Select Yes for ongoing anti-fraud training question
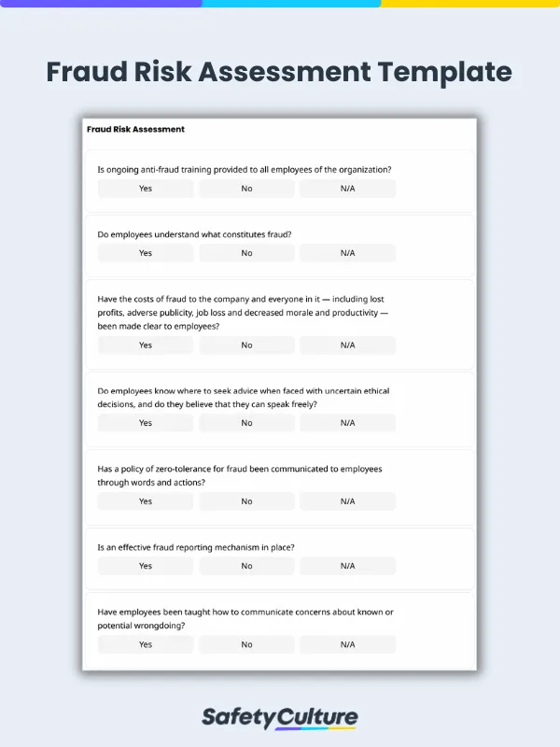 [x=146, y=189]
